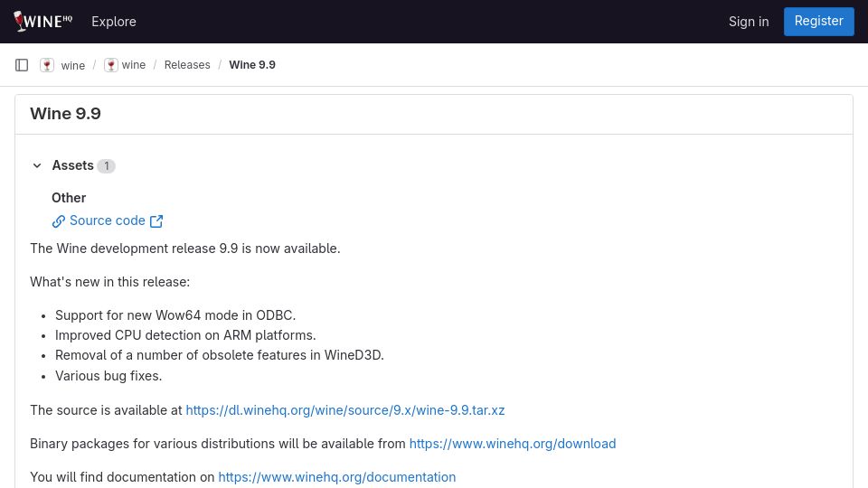The width and height of the screenshot is (868, 488).
Task: Click the Assets label
Action: click(x=72, y=165)
